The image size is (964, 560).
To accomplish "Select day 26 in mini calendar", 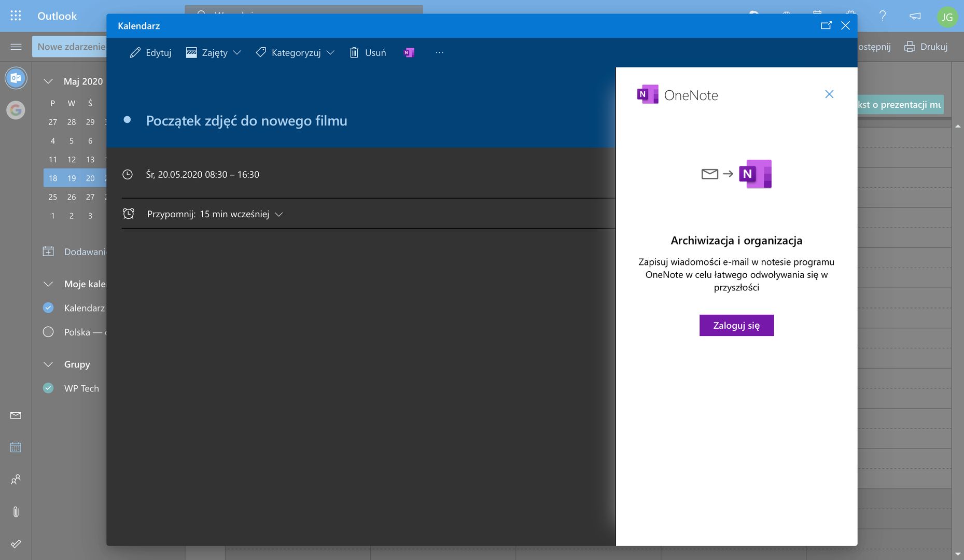I will pos(72,197).
